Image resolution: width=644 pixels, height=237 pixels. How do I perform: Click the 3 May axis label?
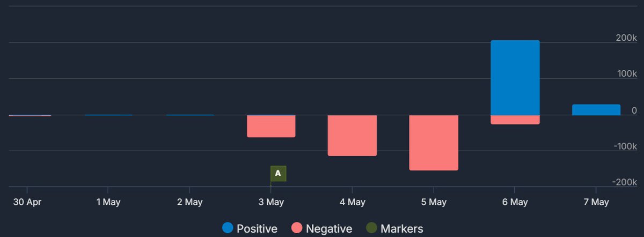tap(271, 202)
